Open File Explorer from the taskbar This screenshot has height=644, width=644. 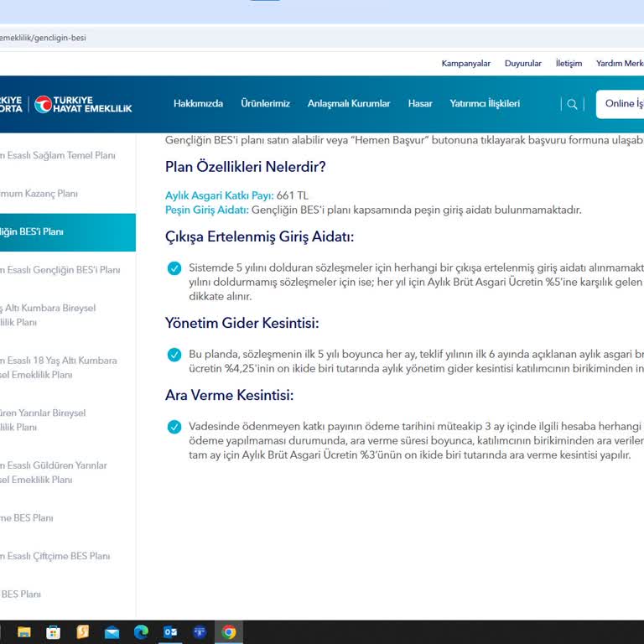click(23, 632)
